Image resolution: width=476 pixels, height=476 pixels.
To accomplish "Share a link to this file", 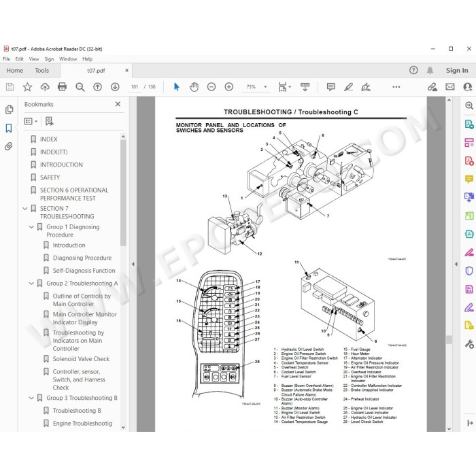I will pos(432,87).
